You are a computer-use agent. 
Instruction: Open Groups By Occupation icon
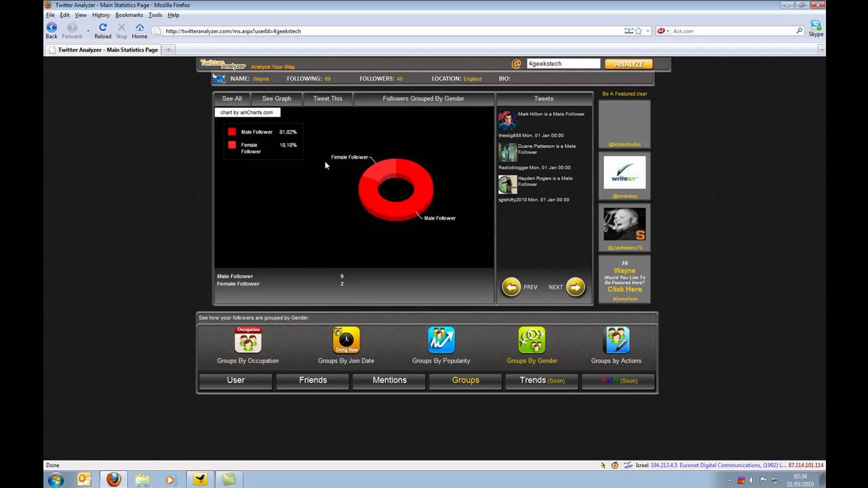248,340
